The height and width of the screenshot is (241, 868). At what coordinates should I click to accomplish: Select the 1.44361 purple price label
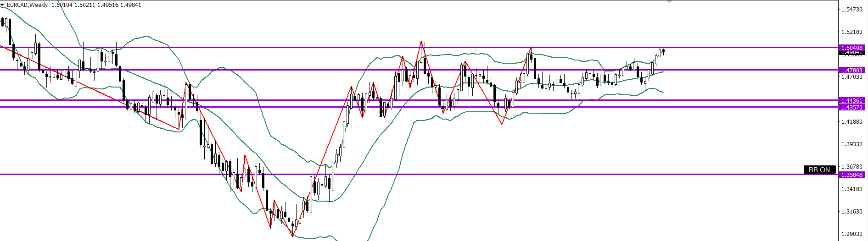852,100
